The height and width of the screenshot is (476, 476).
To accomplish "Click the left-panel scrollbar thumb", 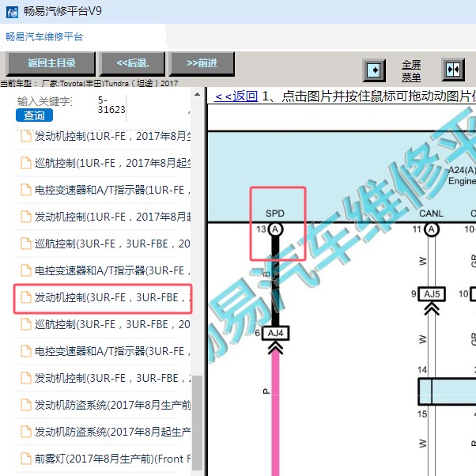I will tap(198, 424).
